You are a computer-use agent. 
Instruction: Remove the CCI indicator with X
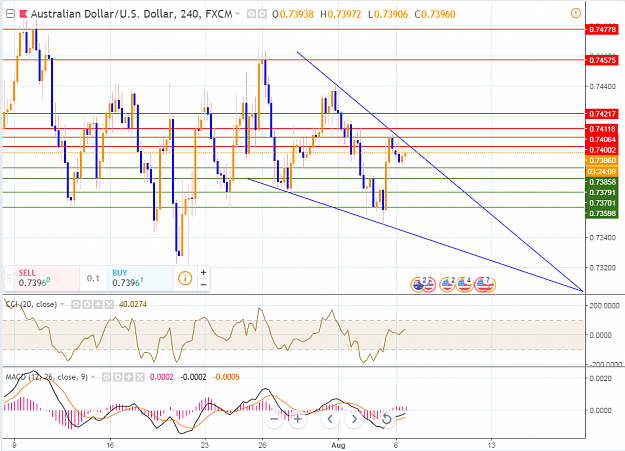pos(109,305)
